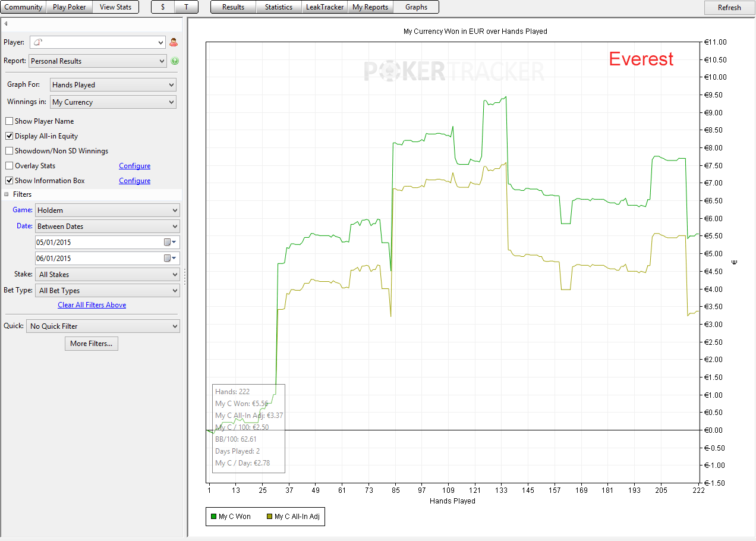This screenshot has height=541, width=756.
Task: Open the Report dropdown showing Personal Results
Action: click(x=97, y=61)
